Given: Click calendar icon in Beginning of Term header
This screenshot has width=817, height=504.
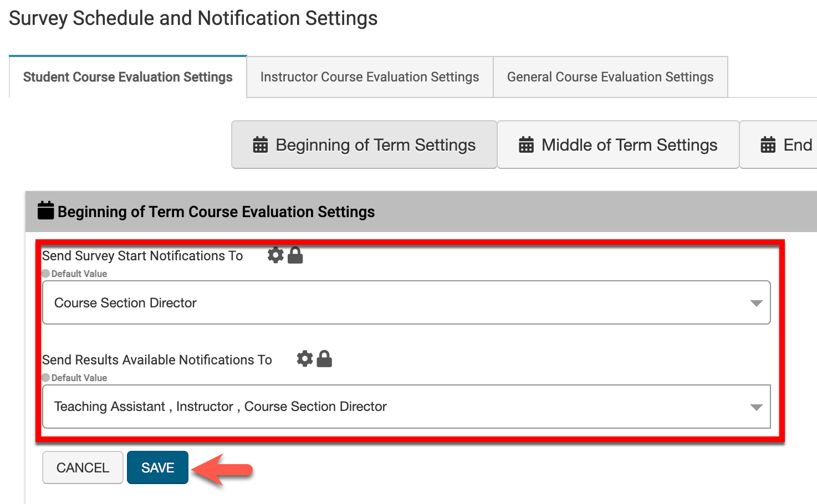Looking at the screenshot, I should tap(45, 211).
